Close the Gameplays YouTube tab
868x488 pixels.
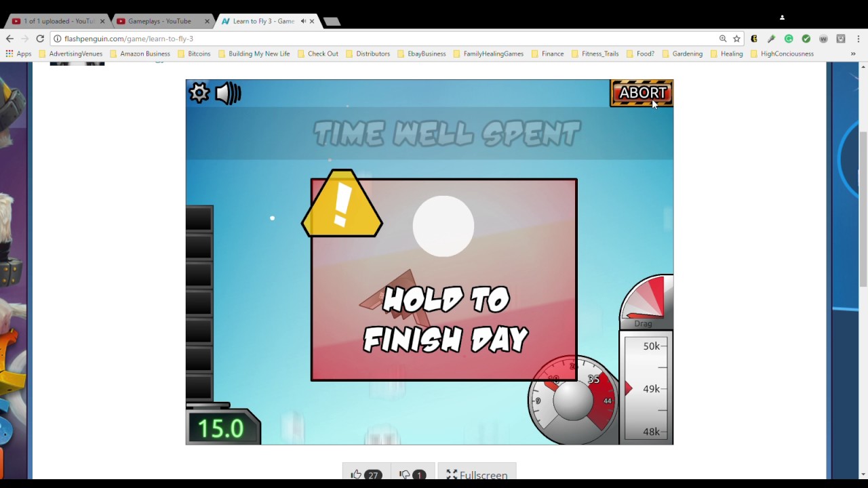coord(207,21)
